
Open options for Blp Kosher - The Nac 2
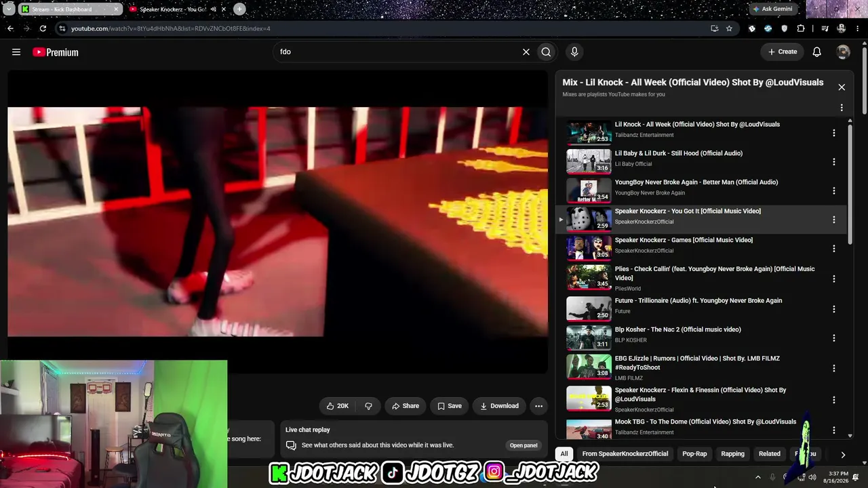click(x=834, y=338)
